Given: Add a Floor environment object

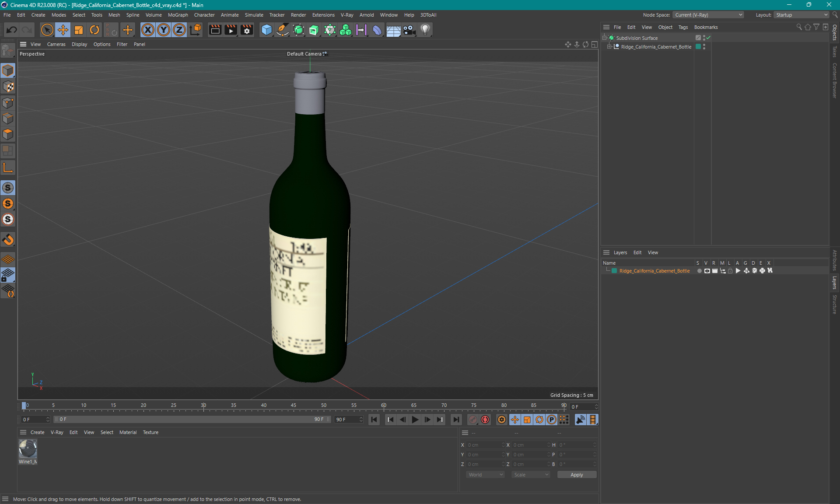Looking at the screenshot, I should click(x=393, y=30).
